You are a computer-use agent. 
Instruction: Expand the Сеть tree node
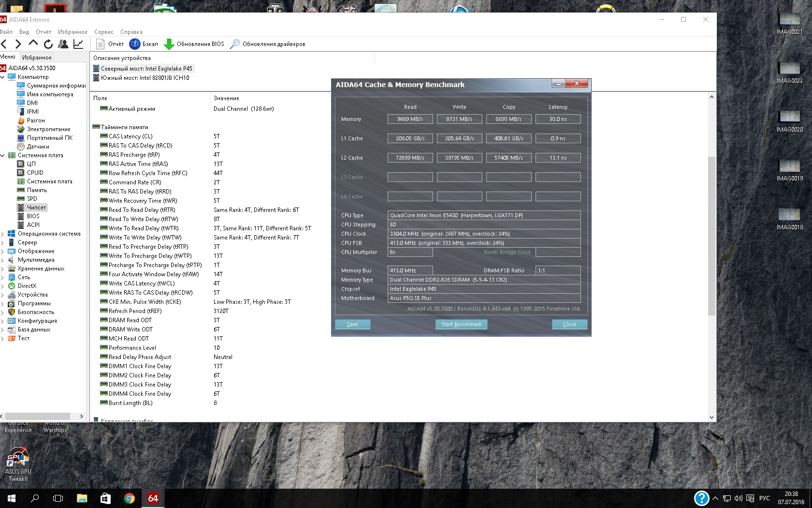point(2,277)
